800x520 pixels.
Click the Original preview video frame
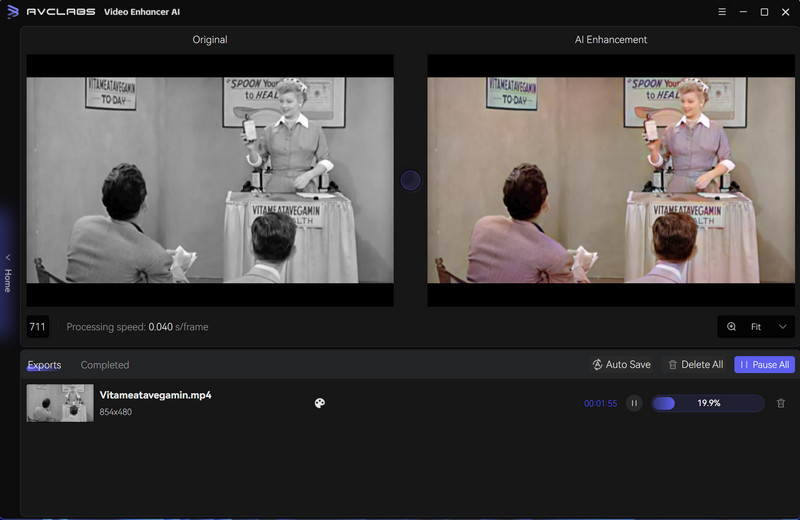click(x=210, y=180)
